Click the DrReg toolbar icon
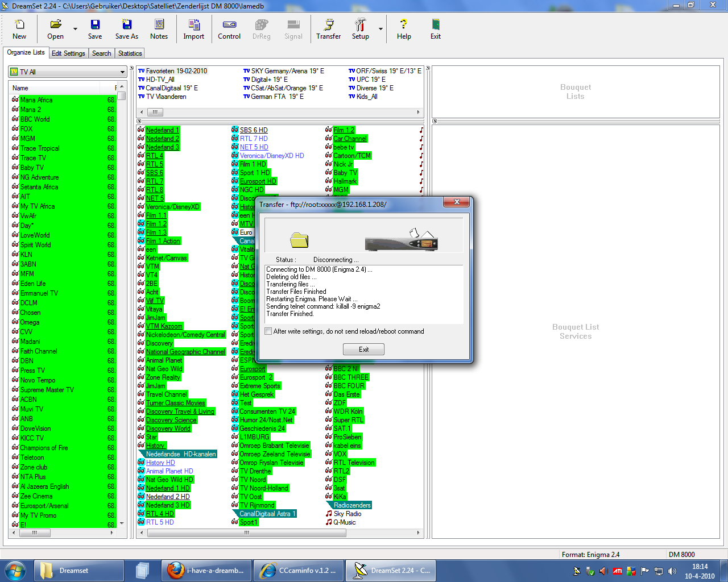The height and width of the screenshot is (582, 728). tap(262, 29)
